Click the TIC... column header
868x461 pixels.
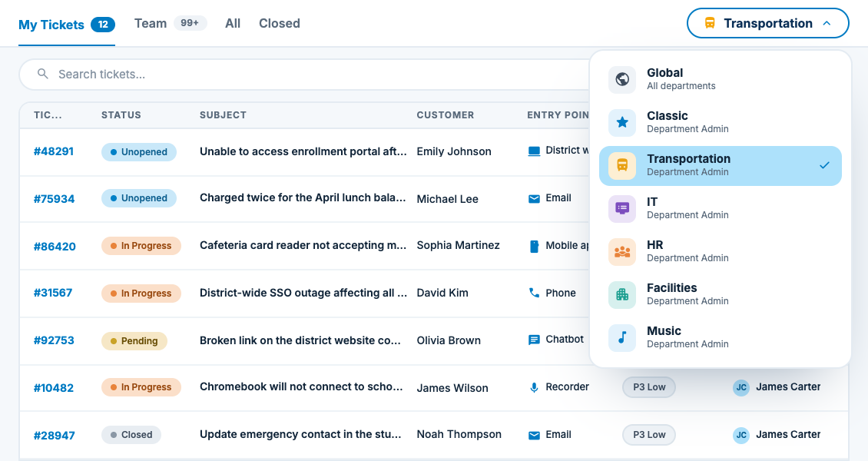[48, 115]
